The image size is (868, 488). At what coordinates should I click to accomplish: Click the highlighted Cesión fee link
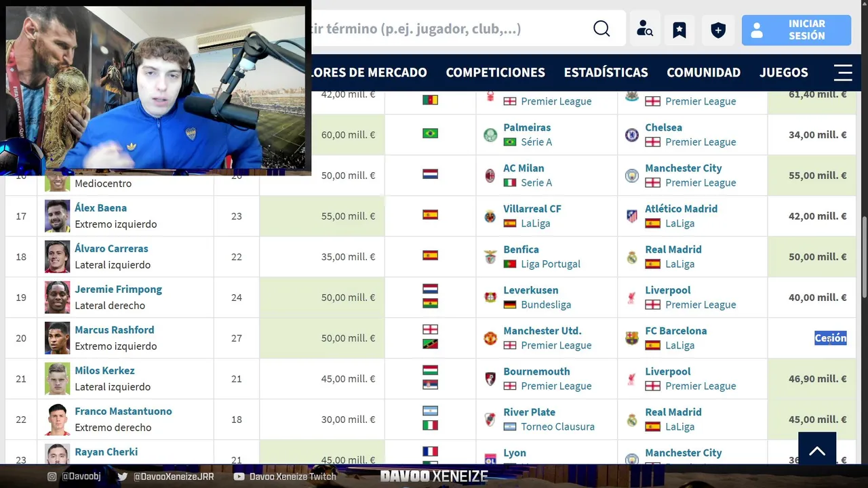[831, 338]
